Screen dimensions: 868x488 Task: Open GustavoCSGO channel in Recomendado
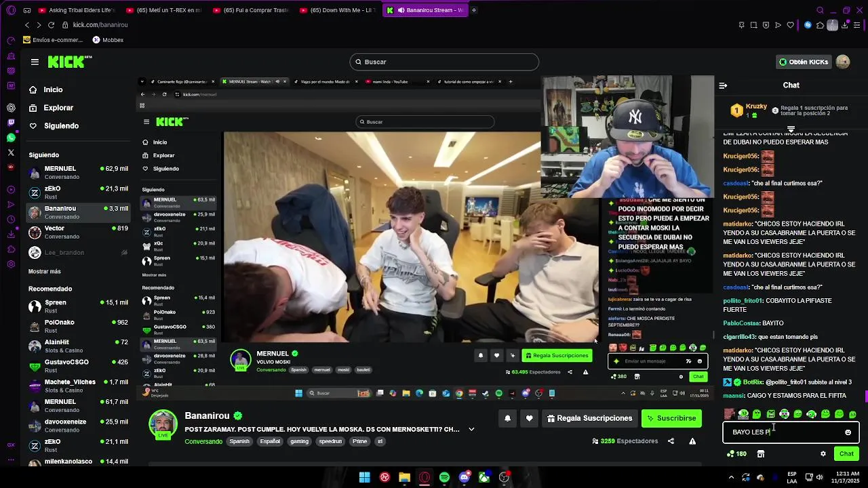point(78,366)
